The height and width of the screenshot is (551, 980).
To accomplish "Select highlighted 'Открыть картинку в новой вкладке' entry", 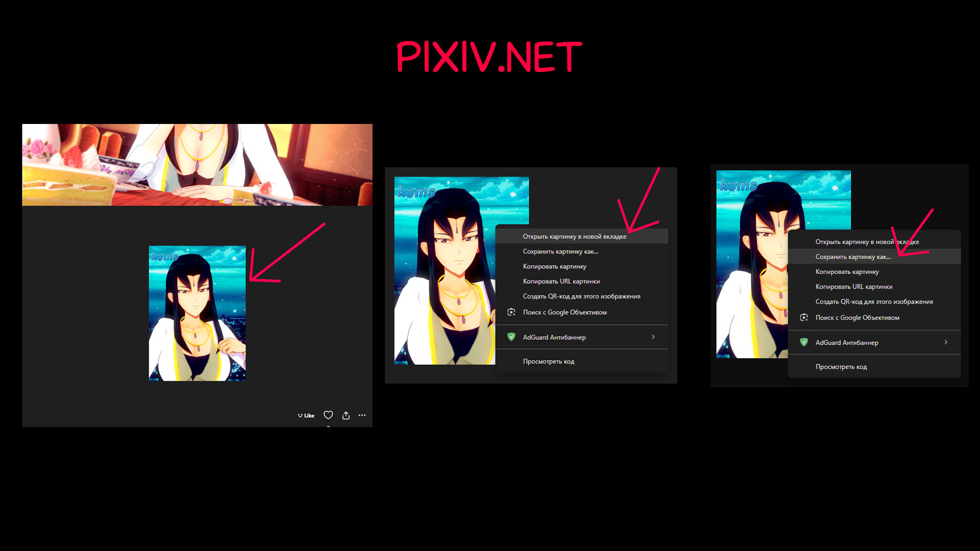I will pyautogui.click(x=574, y=236).
